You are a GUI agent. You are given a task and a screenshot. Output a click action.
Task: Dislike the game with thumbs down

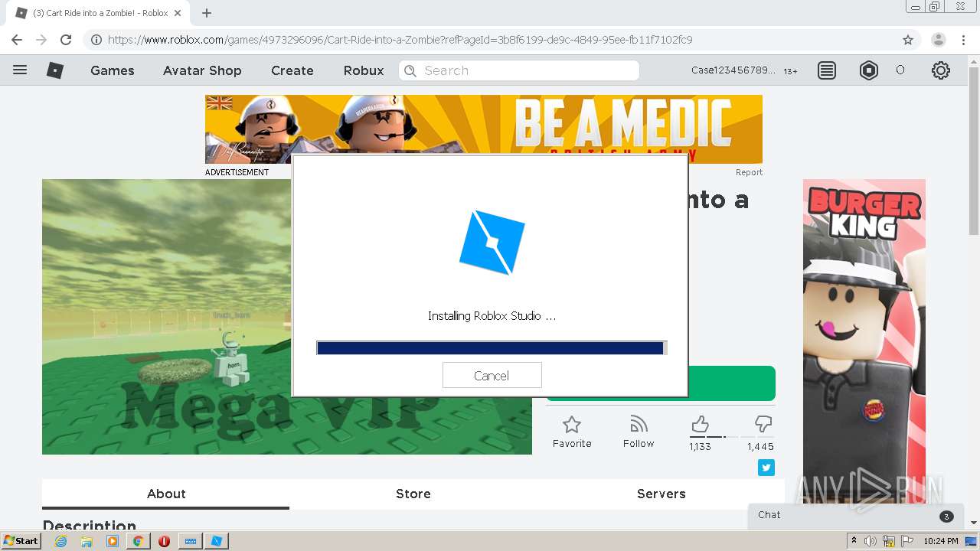[763, 424]
